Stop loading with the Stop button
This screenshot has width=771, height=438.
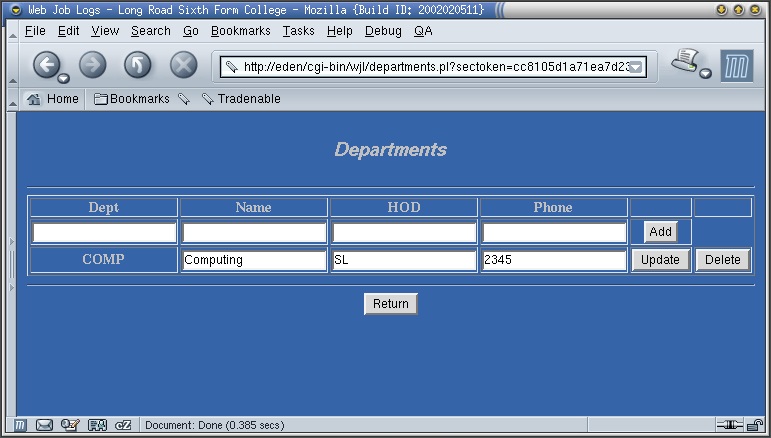[x=183, y=64]
